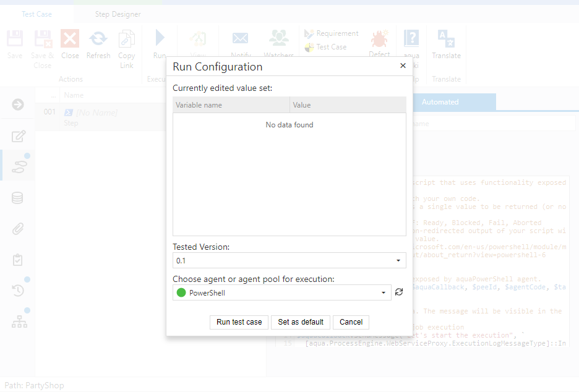Close Run Configuration dialog with X
Image resolution: width=579 pixels, height=392 pixels.
point(403,66)
